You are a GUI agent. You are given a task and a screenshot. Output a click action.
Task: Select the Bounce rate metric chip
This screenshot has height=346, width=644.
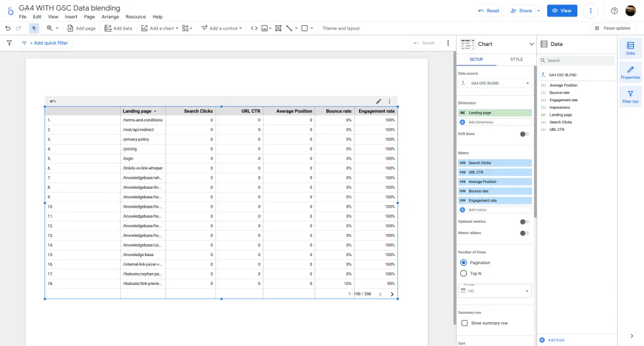(495, 191)
